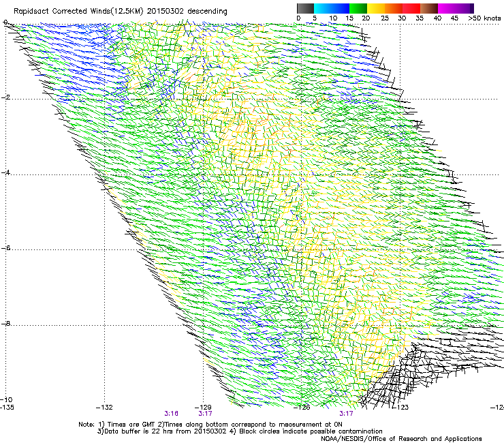504x443 pixels.
Task: Click the longitude label '-129'
Action: click(x=203, y=408)
